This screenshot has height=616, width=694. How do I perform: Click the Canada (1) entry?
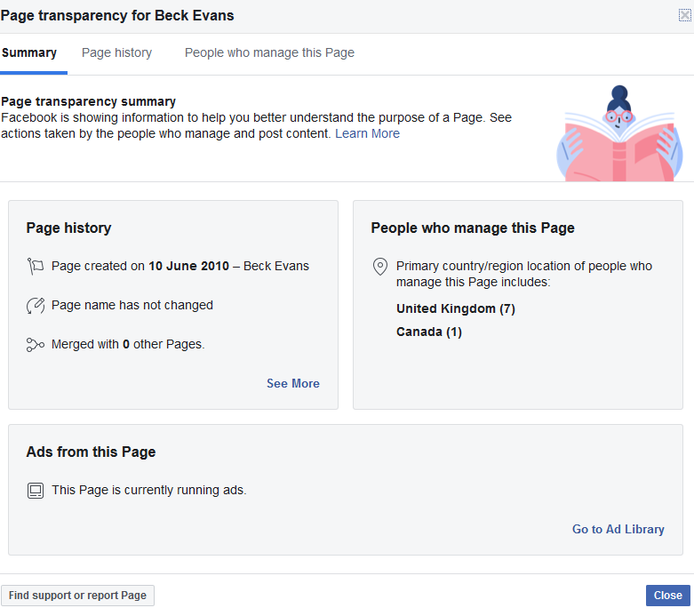tap(429, 332)
